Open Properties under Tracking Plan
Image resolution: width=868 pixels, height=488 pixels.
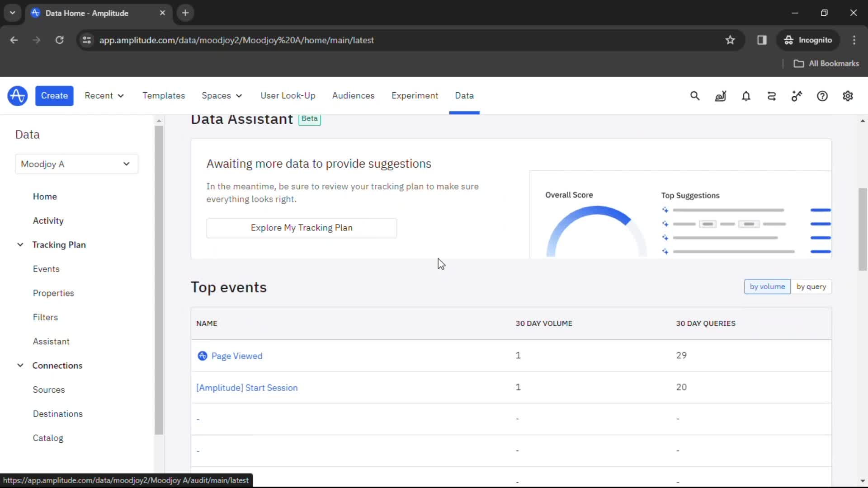(53, 293)
